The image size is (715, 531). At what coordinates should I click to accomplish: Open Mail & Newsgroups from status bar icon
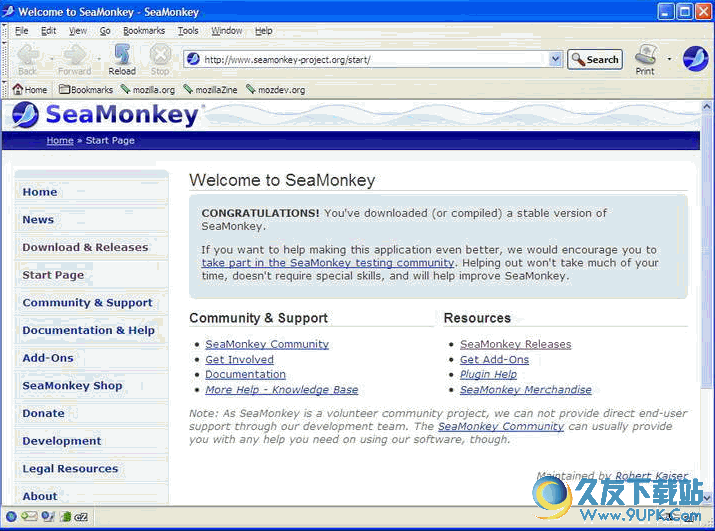click(x=29, y=516)
